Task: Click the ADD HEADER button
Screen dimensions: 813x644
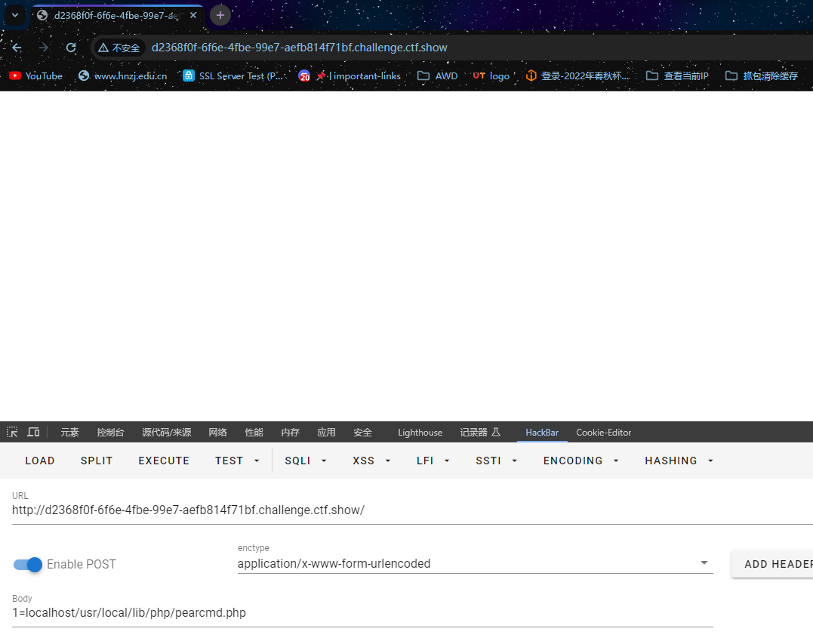Action: click(x=772, y=564)
